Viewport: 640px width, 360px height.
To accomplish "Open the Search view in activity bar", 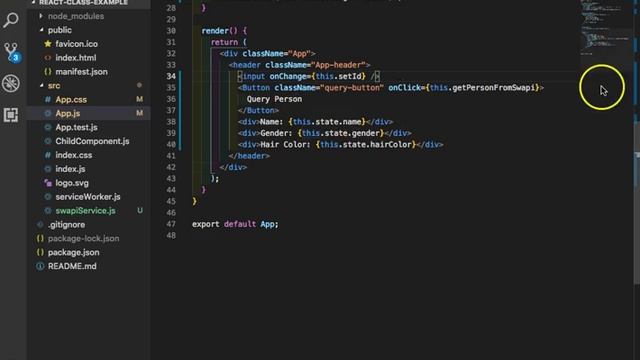I will pos(11,20).
